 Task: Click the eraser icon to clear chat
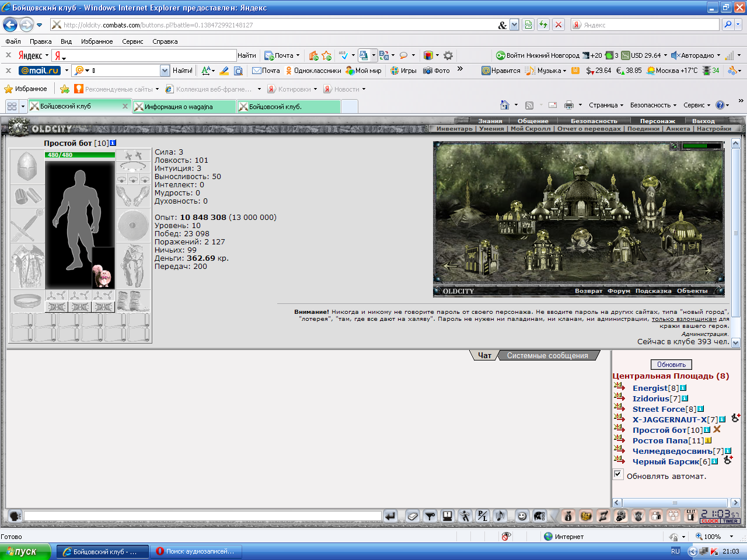[413, 516]
